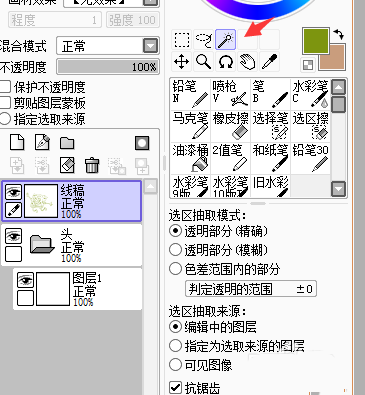This screenshot has height=395, width=365.
Task: Choose the 水彩笔9版 brush preset
Action: click(x=190, y=186)
